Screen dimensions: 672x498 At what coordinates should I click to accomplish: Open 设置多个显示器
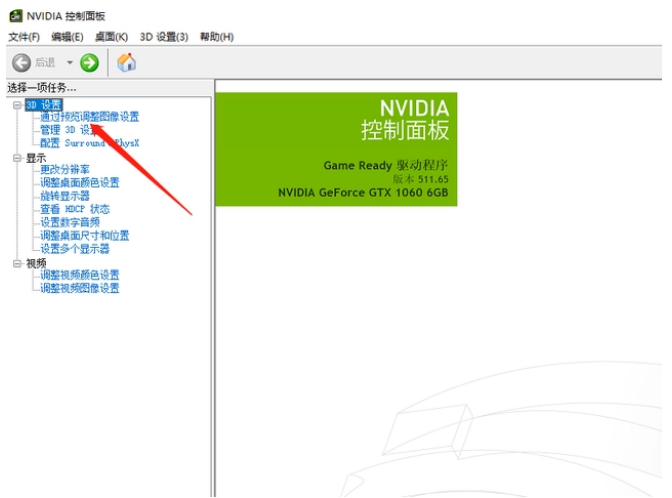tap(75, 249)
